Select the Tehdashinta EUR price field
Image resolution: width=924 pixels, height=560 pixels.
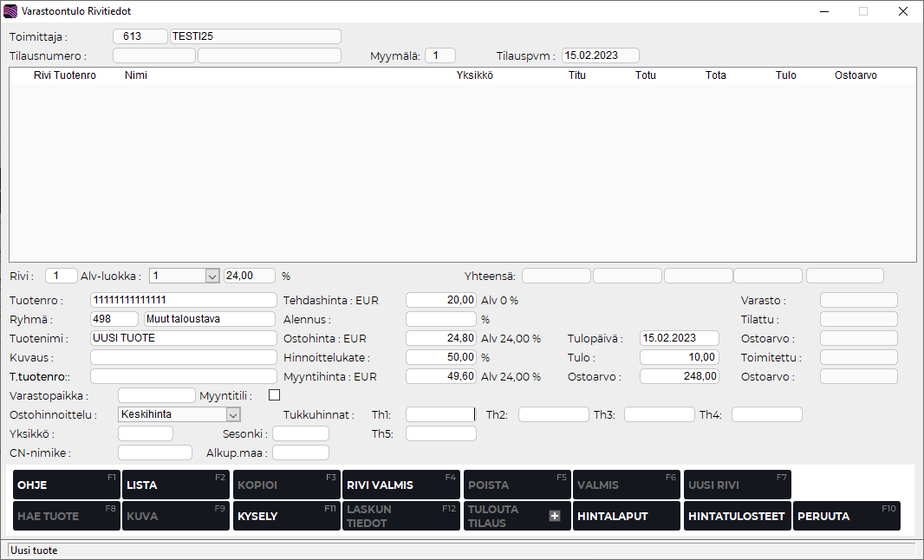(x=441, y=300)
